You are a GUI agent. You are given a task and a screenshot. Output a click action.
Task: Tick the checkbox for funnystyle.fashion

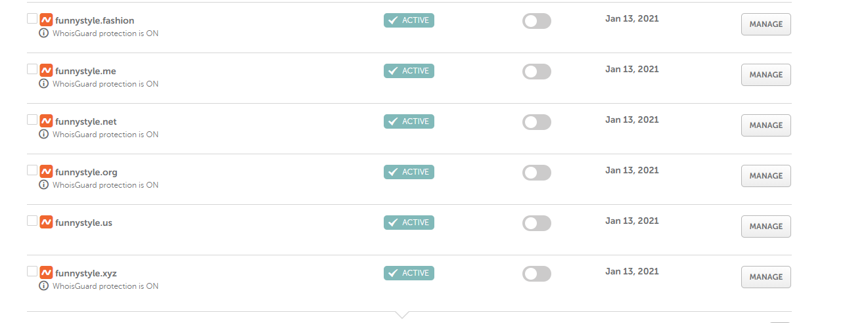(x=32, y=18)
